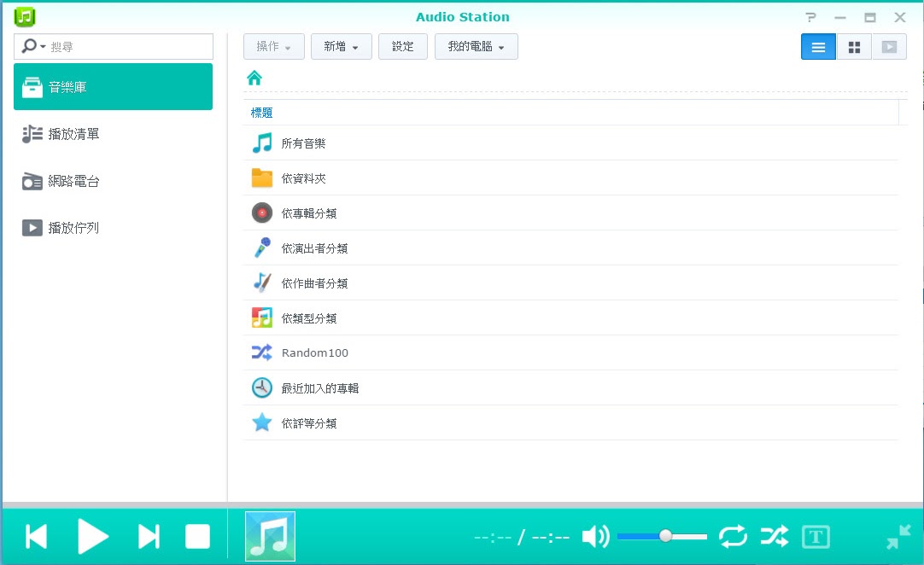Open the 最近加入的專輯 row text
The width and height of the screenshot is (924, 565).
point(320,388)
